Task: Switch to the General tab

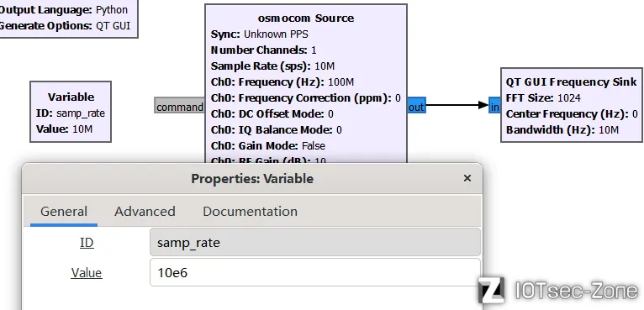Action: (x=64, y=212)
